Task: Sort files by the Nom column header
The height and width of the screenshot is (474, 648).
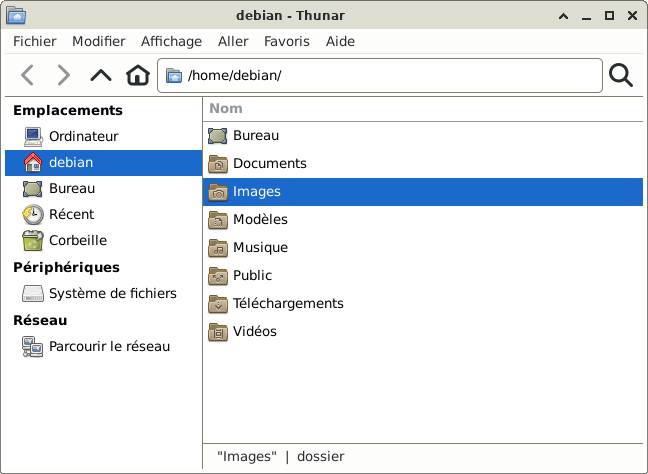Action: click(423, 109)
